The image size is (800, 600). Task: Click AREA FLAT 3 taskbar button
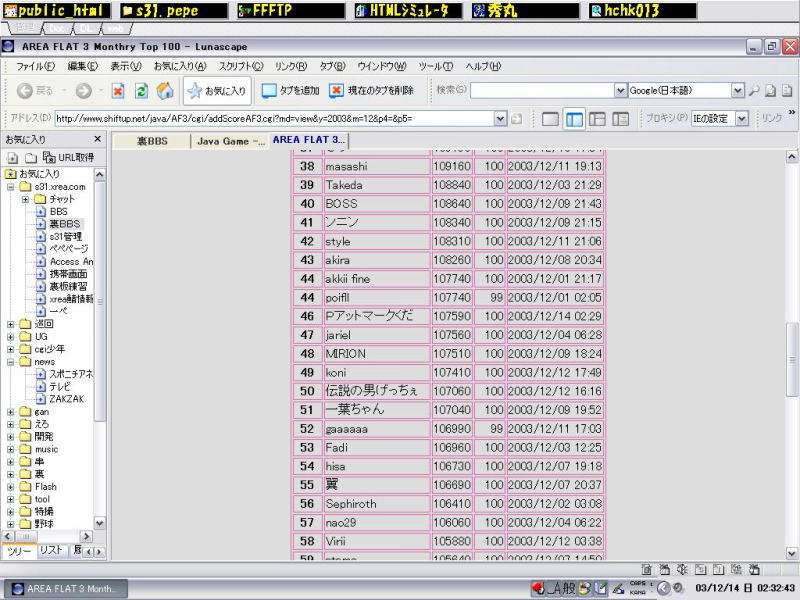point(66,589)
